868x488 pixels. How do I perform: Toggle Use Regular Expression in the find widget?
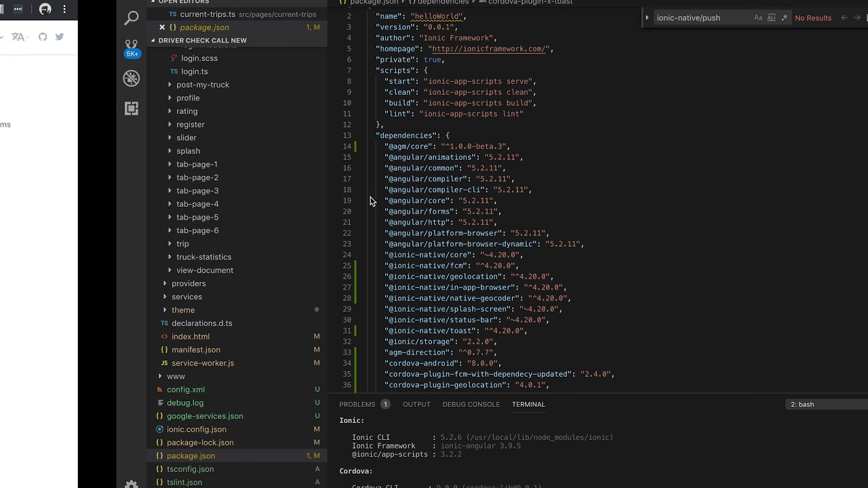(785, 18)
